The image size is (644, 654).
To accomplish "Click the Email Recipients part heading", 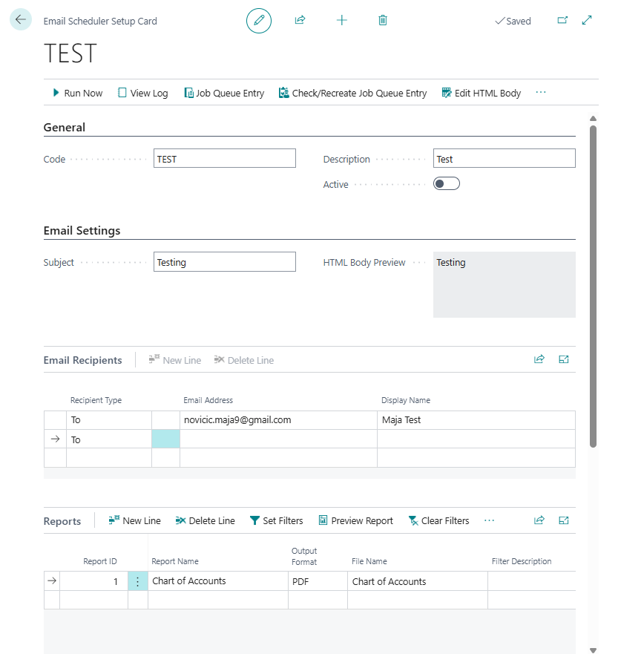I will click(x=82, y=360).
